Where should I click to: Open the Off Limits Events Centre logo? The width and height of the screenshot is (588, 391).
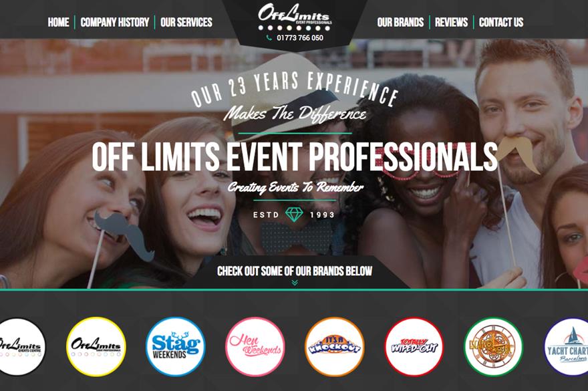[x=19, y=346]
